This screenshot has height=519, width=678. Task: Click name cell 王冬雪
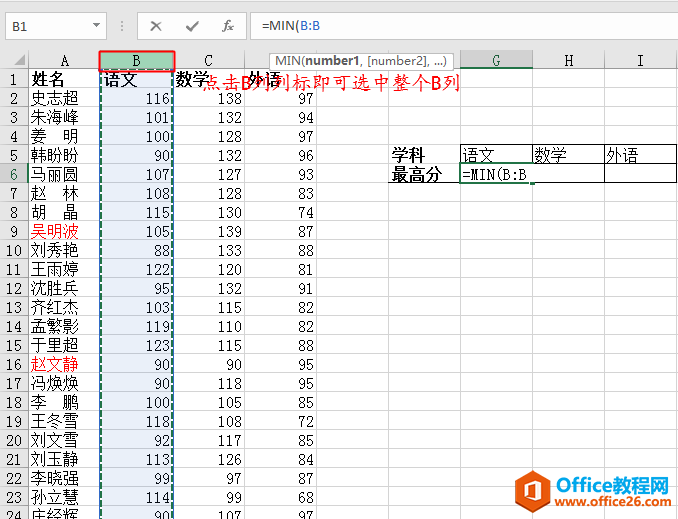coord(64,422)
